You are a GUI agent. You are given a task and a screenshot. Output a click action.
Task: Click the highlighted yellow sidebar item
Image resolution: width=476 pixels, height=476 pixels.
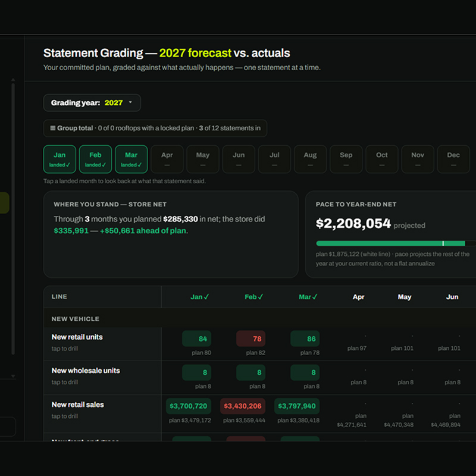coord(4,202)
